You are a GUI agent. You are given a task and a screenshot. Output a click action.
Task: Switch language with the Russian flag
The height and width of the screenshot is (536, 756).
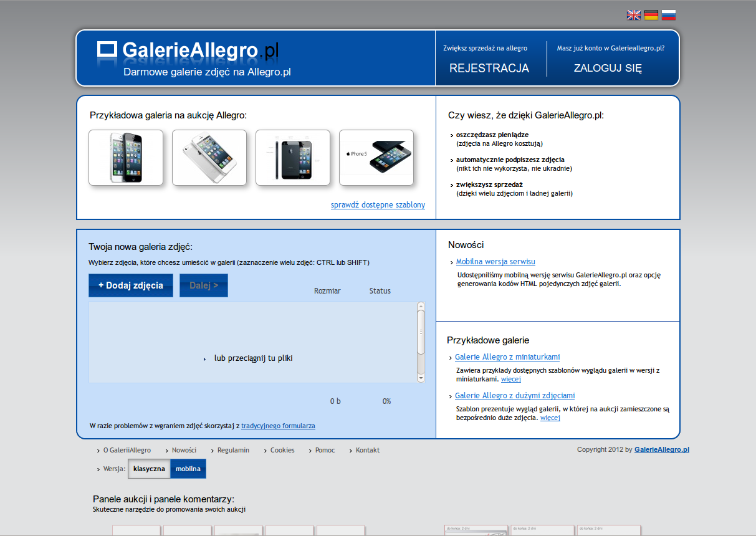click(x=668, y=15)
